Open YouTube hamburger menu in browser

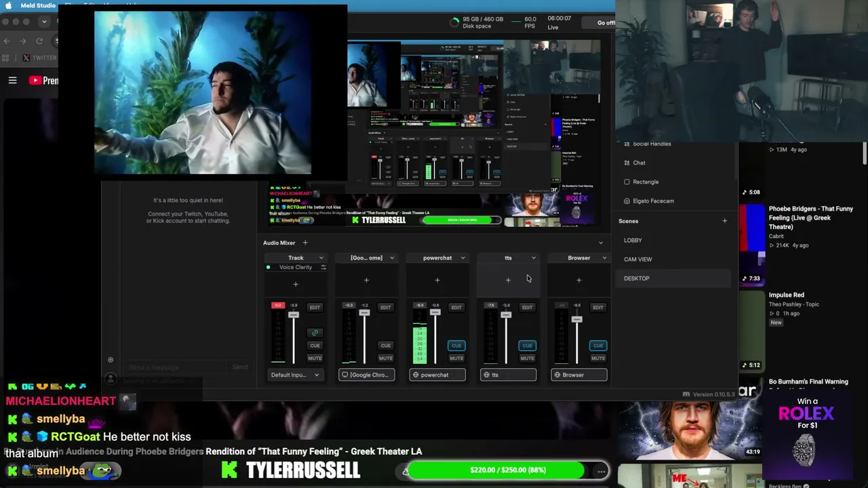click(12, 81)
